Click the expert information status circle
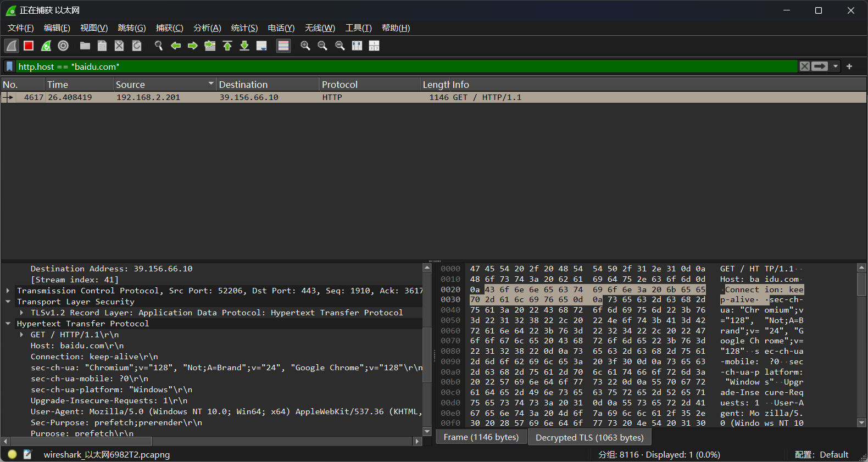868x462 pixels. [x=12, y=454]
